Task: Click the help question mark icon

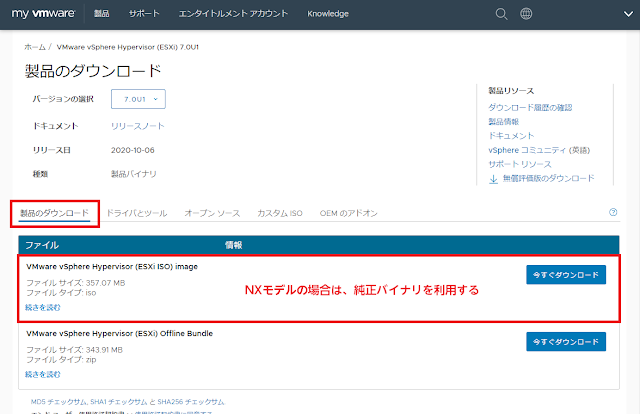Action: (x=613, y=212)
